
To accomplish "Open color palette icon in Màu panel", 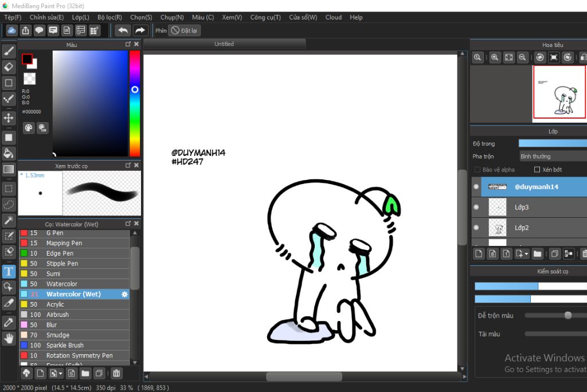I will pos(29,128).
